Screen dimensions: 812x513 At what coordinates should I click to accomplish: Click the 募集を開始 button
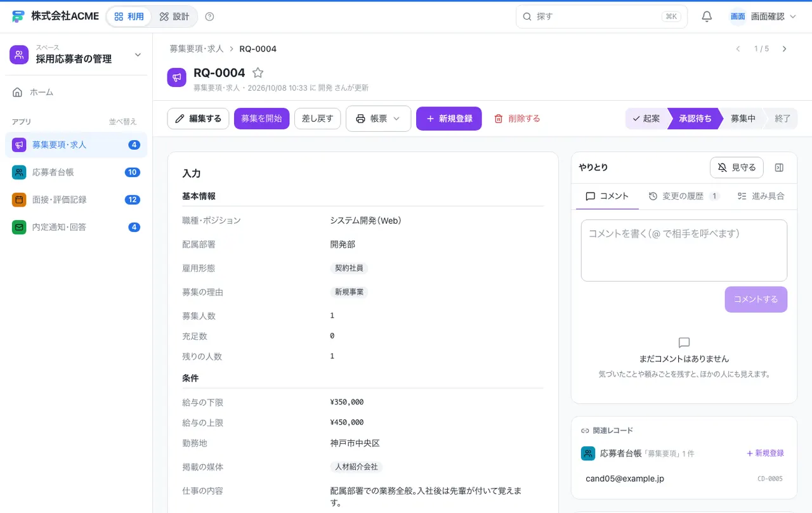click(x=261, y=119)
